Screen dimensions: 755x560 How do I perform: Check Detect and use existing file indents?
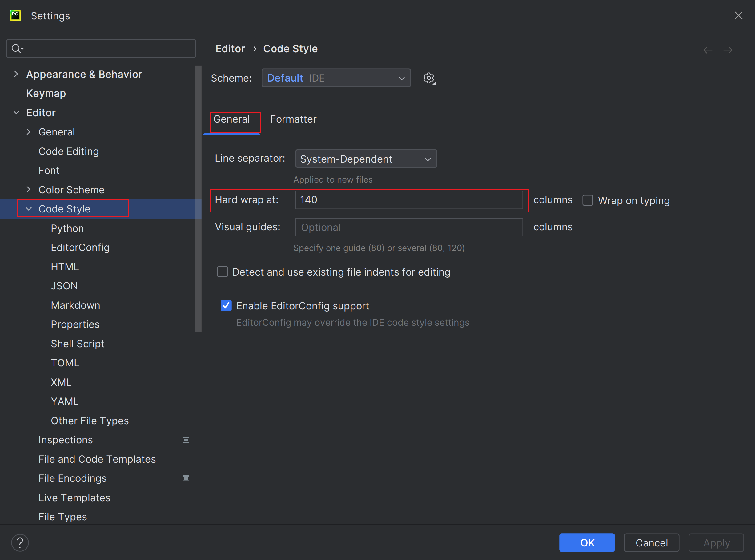[222, 272]
